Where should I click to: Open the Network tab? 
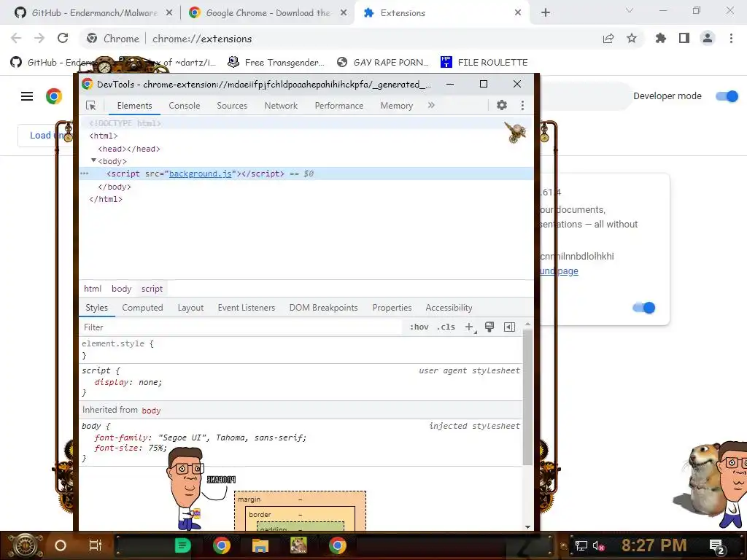[x=281, y=106]
